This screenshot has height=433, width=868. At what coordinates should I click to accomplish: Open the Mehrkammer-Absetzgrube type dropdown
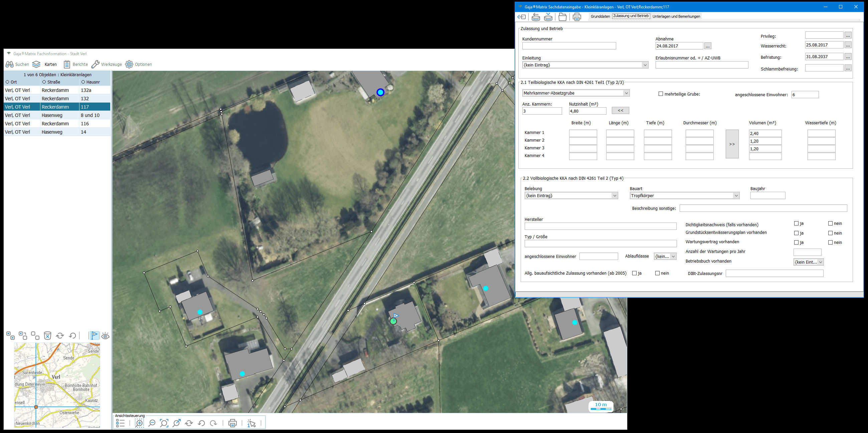pyautogui.click(x=626, y=93)
